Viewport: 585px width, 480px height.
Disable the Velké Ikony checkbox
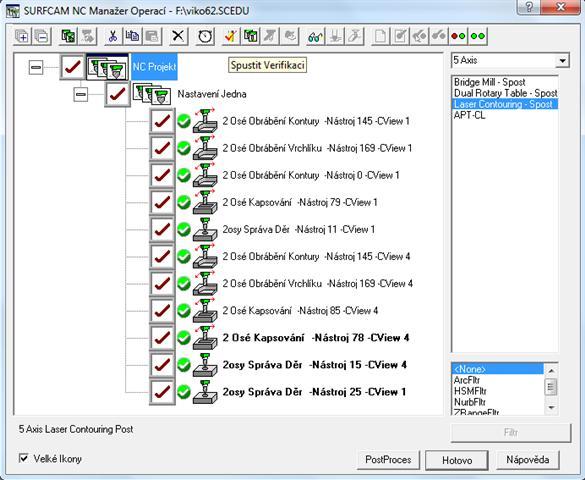point(24,458)
